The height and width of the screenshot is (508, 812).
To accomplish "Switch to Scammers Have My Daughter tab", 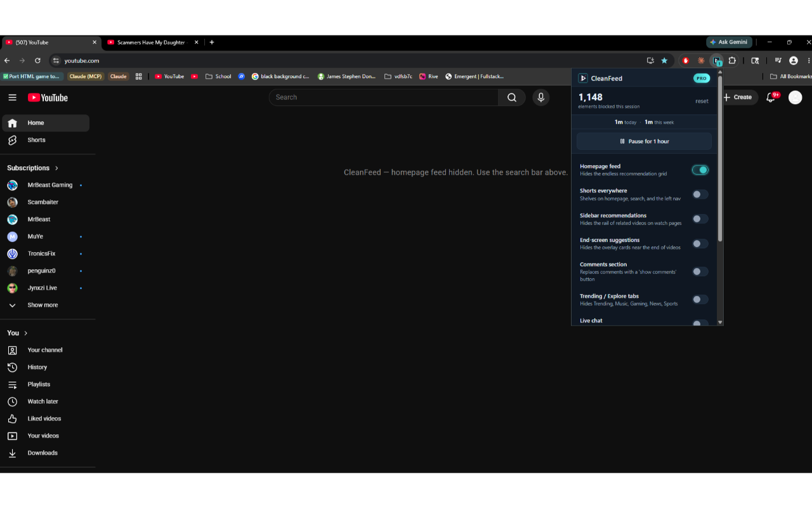I will click(152, 43).
